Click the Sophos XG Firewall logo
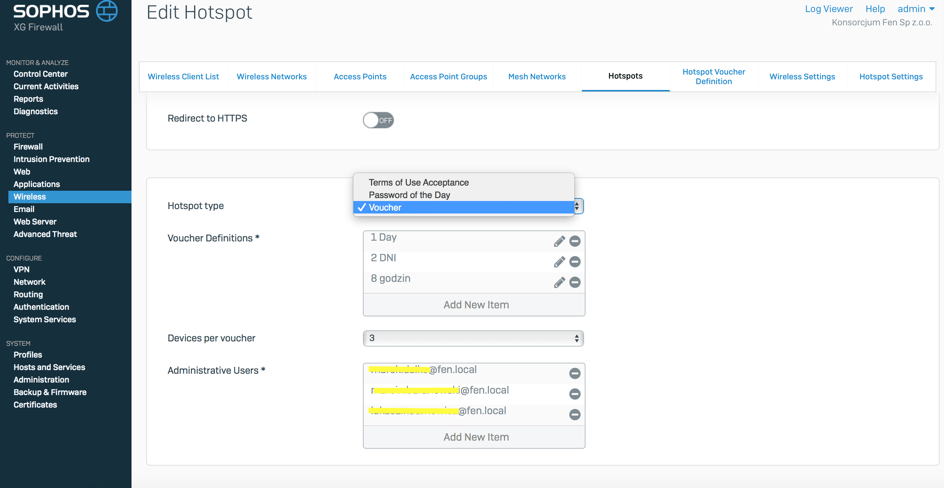The height and width of the screenshot is (488, 944). coord(65,16)
